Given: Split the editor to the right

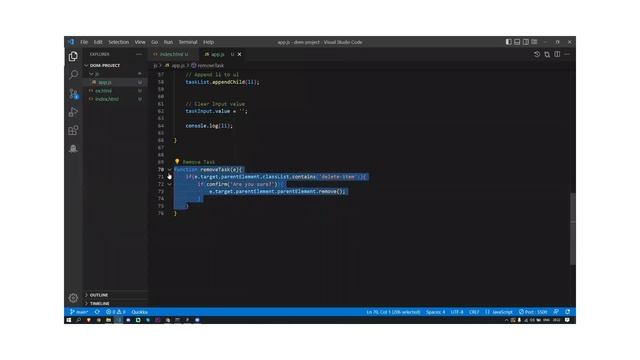Looking at the screenshot, I should pos(557,54).
